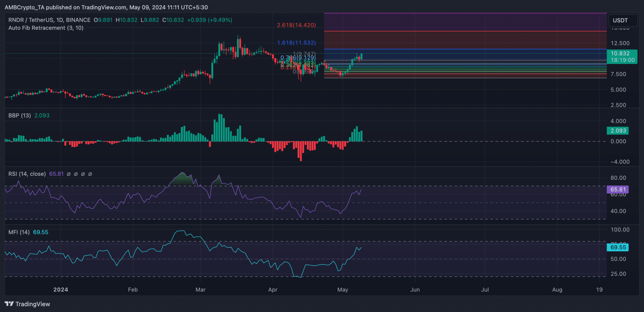644x312 pixels.
Task: Click the first ∅ symbol next to RSI value
Action: click(69, 174)
